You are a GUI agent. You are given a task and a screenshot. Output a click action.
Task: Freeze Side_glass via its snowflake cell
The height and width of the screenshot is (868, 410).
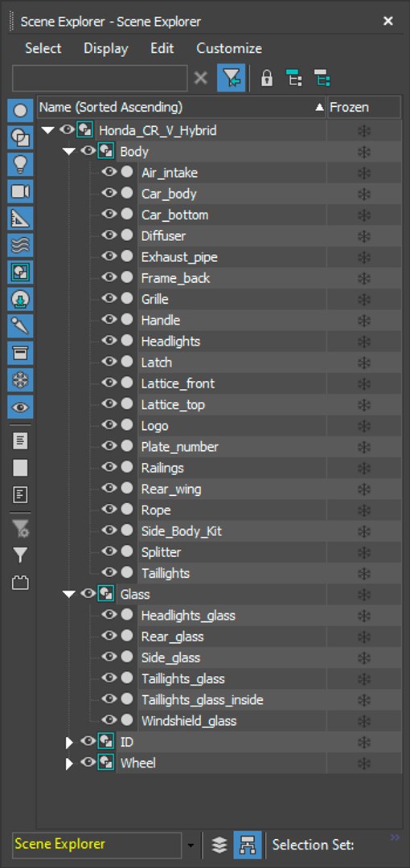pyautogui.click(x=364, y=657)
